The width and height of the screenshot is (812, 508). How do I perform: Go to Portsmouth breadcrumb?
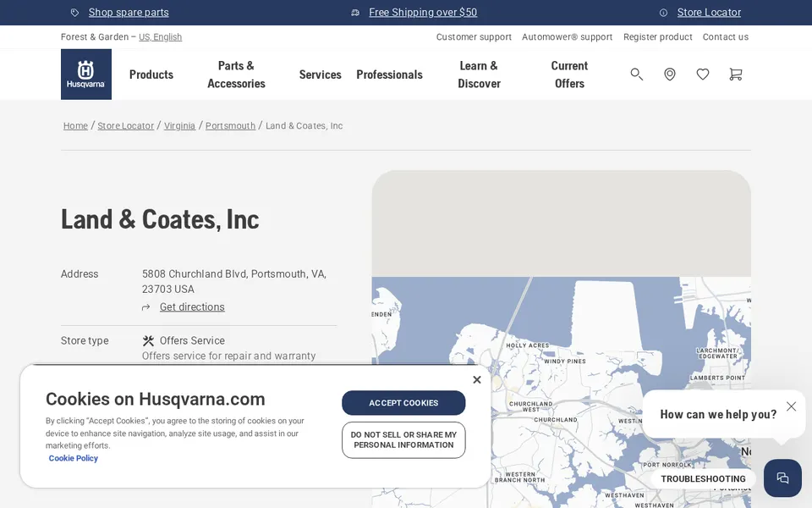tap(230, 126)
